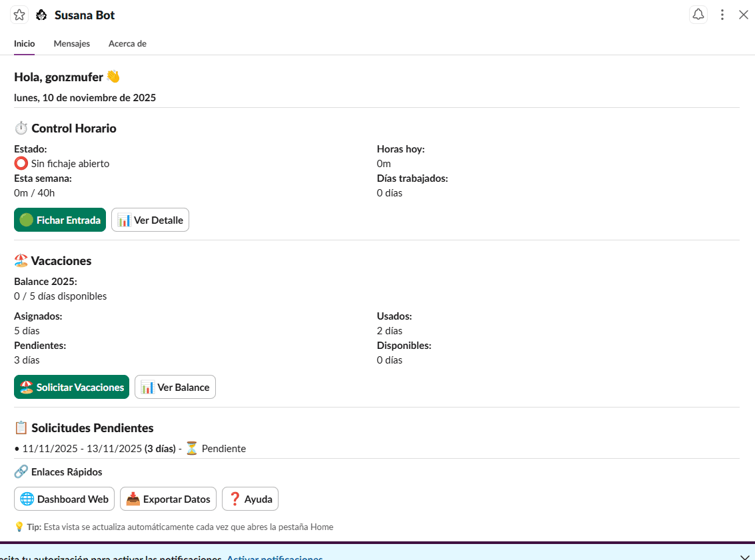Open the notifications bell icon
The width and height of the screenshot is (755, 560).
point(698,14)
